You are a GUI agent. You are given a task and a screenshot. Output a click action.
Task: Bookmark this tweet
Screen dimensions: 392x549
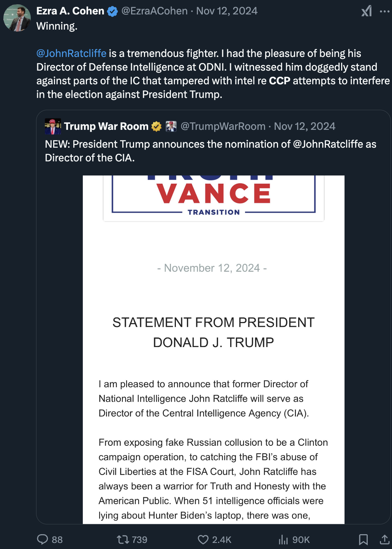pos(363,539)
